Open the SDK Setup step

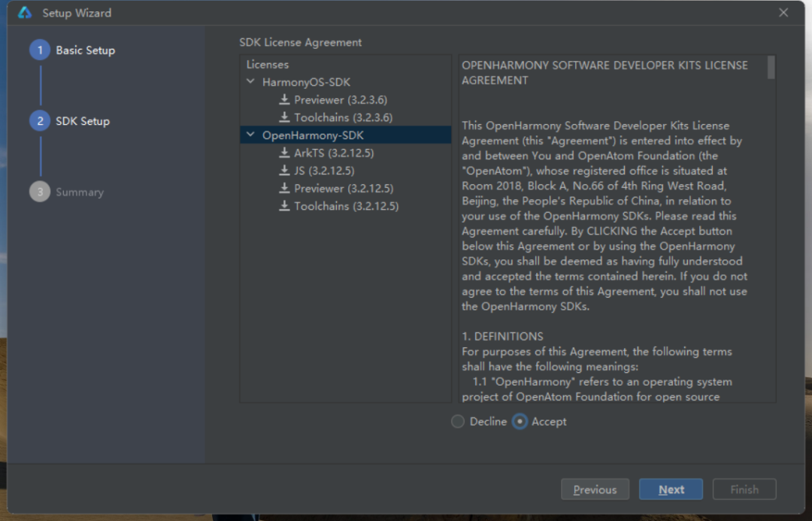83,121
